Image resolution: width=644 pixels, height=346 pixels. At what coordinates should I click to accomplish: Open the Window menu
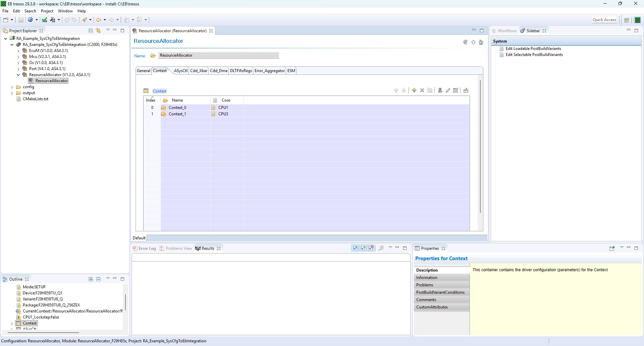(65, 11)
